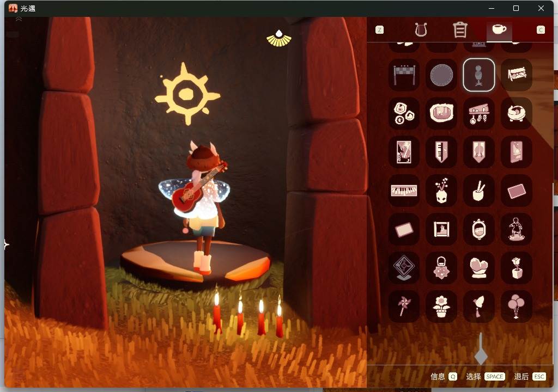
Task: Select the bird with tassel ornament
Action: click(x=478, y=307)
